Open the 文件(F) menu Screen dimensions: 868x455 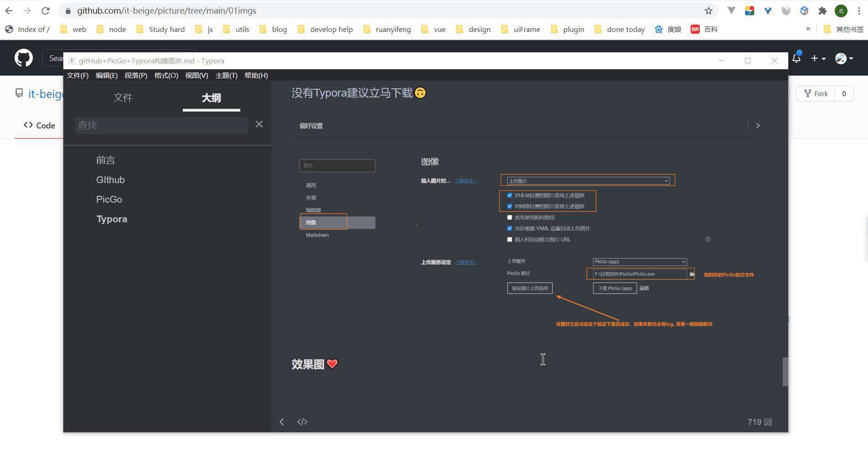[x=77, y=75]
